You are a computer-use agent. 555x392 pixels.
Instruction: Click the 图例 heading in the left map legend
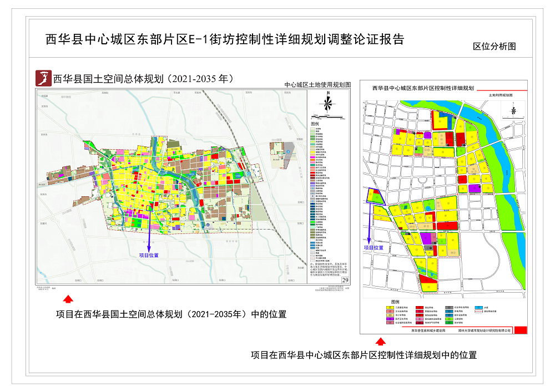(x=315, y=124)
